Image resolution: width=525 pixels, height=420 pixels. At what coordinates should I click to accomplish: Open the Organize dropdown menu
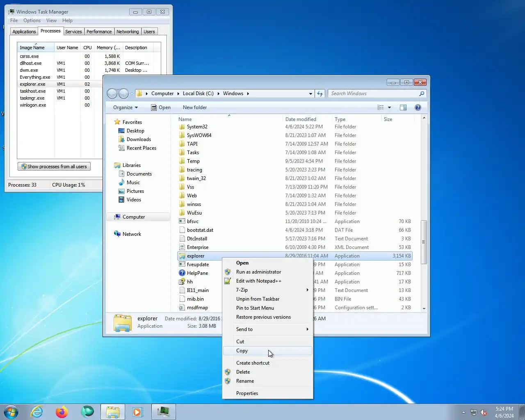point(126,107)
